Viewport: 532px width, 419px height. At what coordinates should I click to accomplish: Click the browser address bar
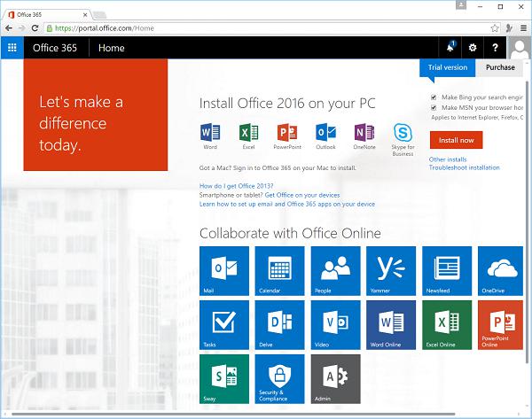pos(266,28)
